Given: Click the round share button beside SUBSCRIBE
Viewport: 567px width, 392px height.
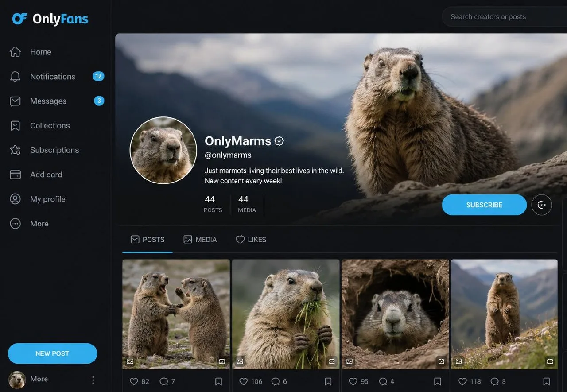Looking at the screenshot, I should coord(541,205).
